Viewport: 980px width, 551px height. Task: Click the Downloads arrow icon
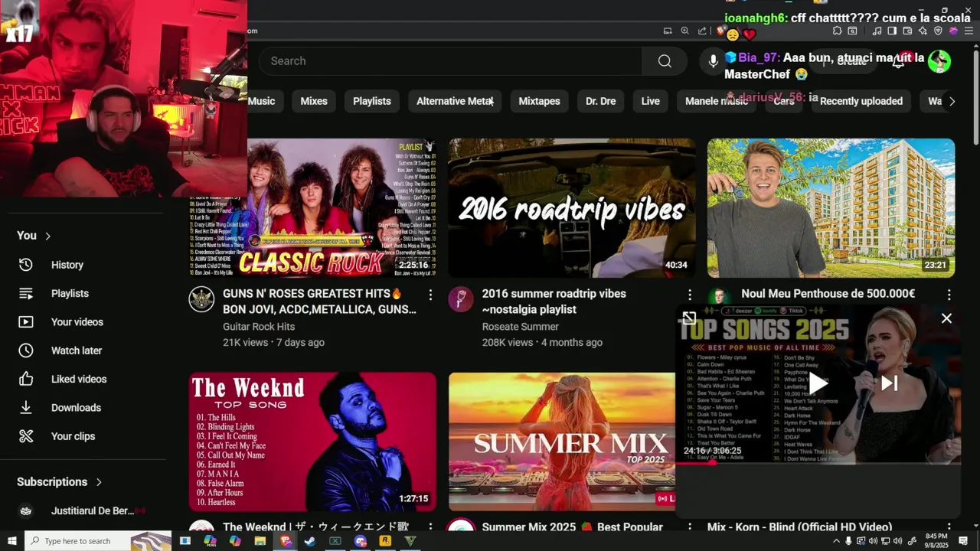pos(26,408)
